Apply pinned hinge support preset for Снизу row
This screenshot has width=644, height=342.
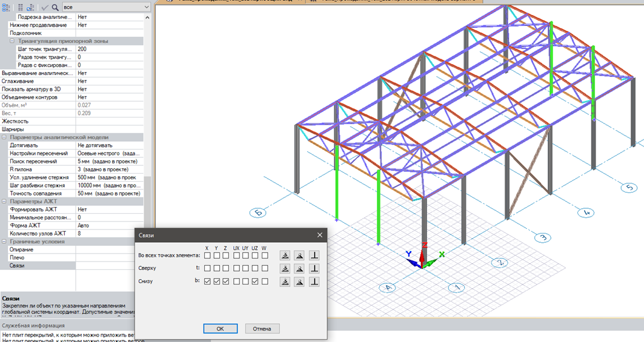pos(299,281)
